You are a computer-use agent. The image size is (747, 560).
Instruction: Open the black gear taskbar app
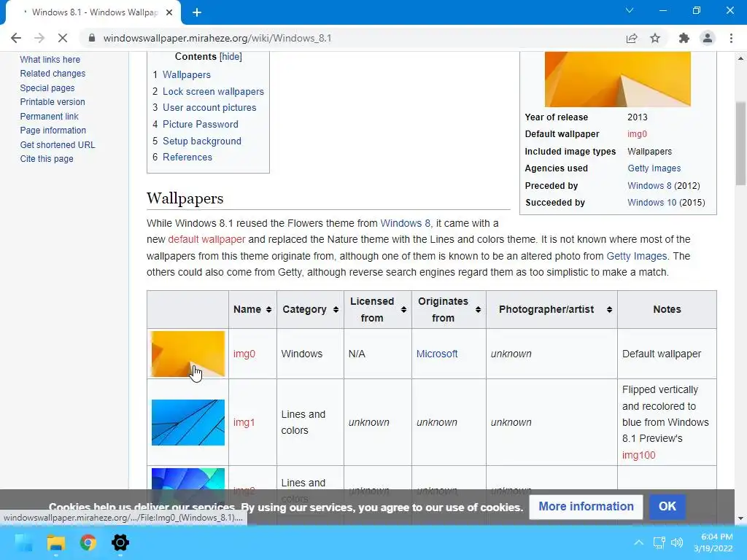click(x=120, y=542)
